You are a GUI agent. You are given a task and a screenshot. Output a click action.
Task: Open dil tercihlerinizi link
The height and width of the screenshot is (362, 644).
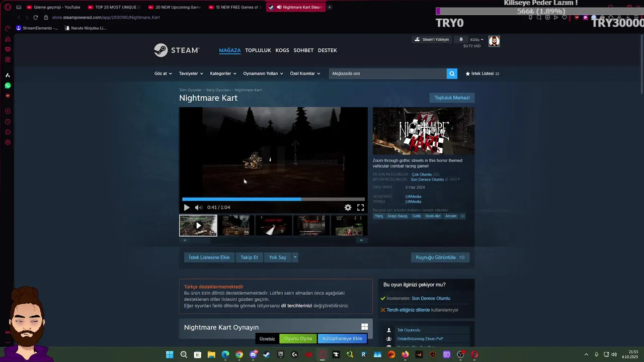click(296, 306)
